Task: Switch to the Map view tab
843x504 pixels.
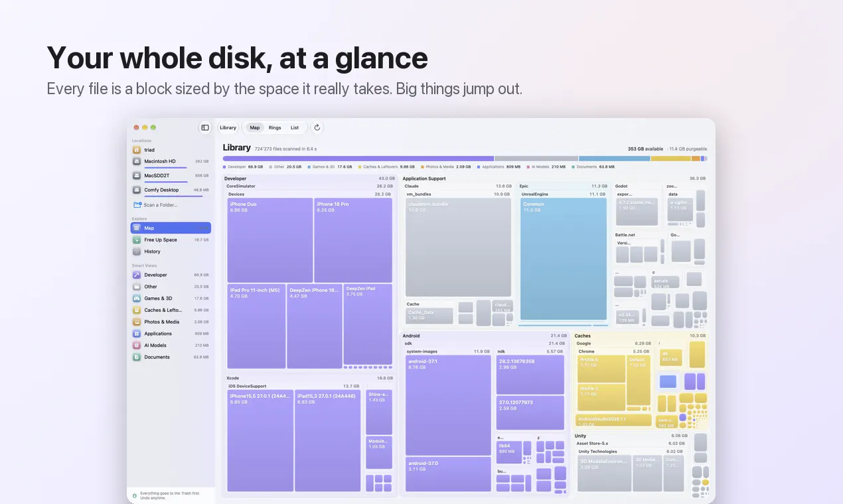Action: click(x=255, y=128)
